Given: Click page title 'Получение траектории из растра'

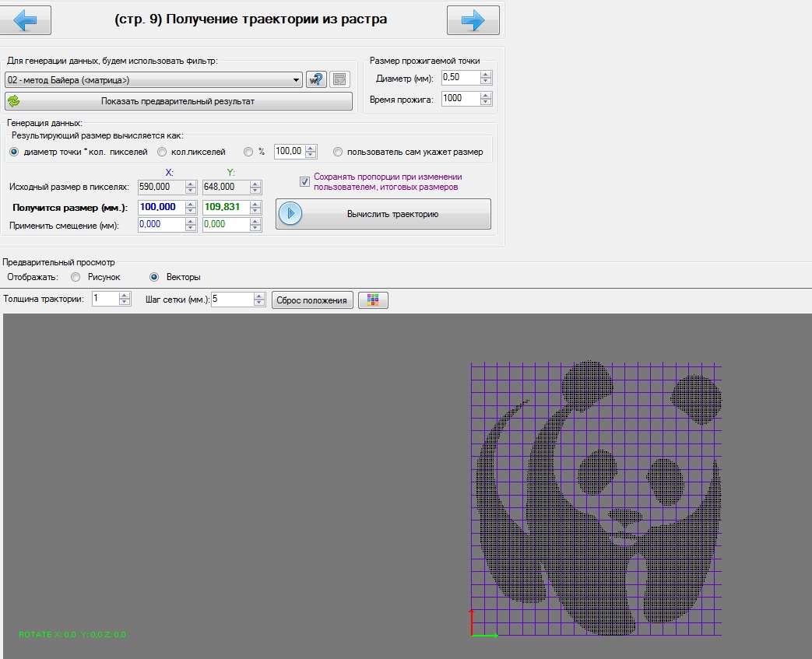Looking at the screenshot, I should 276,19.
